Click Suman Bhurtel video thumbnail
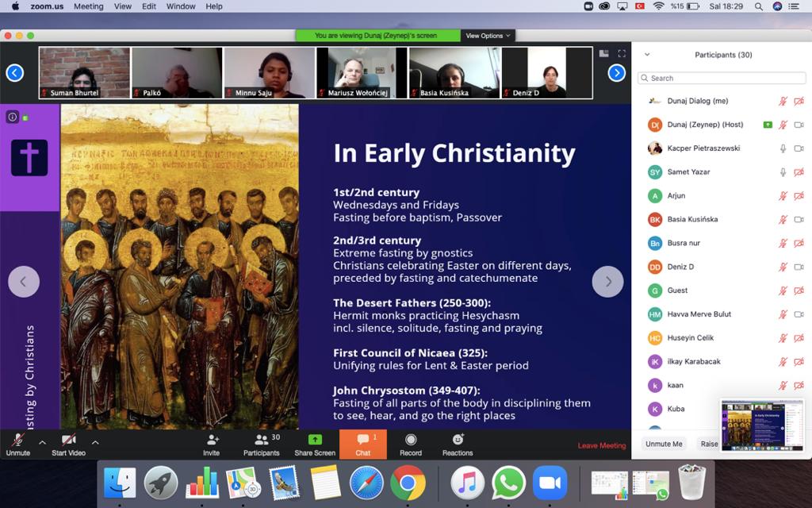The image size is (812, 508). pyautogui.click(x=84, y=72)
